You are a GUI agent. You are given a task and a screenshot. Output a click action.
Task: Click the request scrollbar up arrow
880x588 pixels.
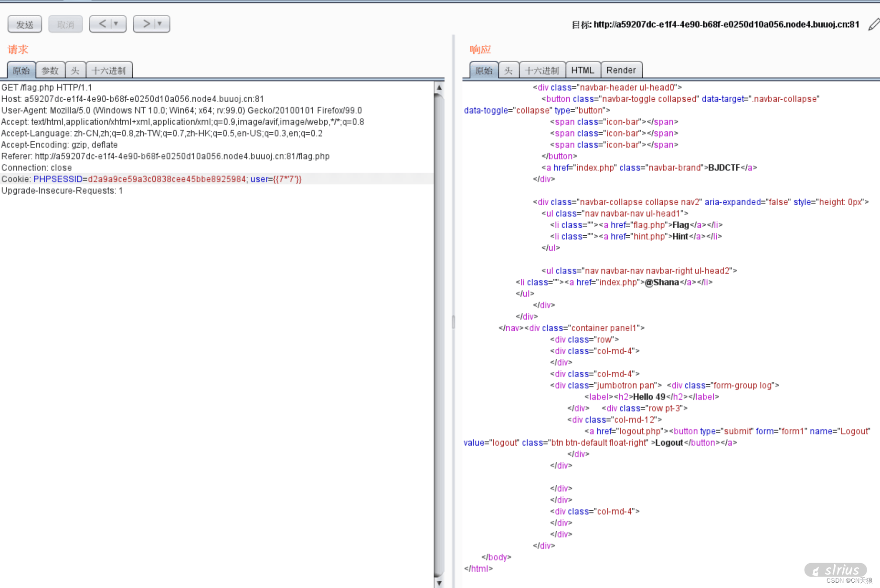(x=439, y=87)
